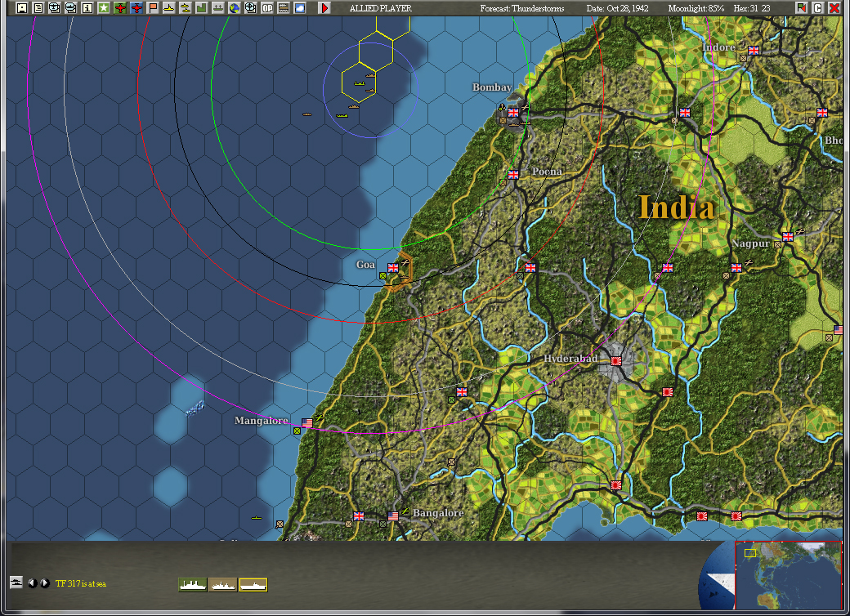This screenshot has height=616, width=850.
Task: Open the information 'i' icon
Action: [87, 8]
